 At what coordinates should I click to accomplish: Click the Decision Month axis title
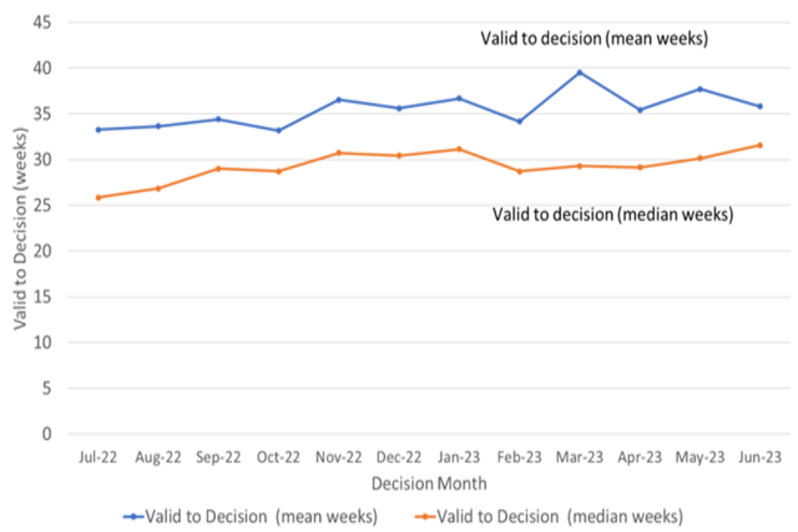(429, 484)
